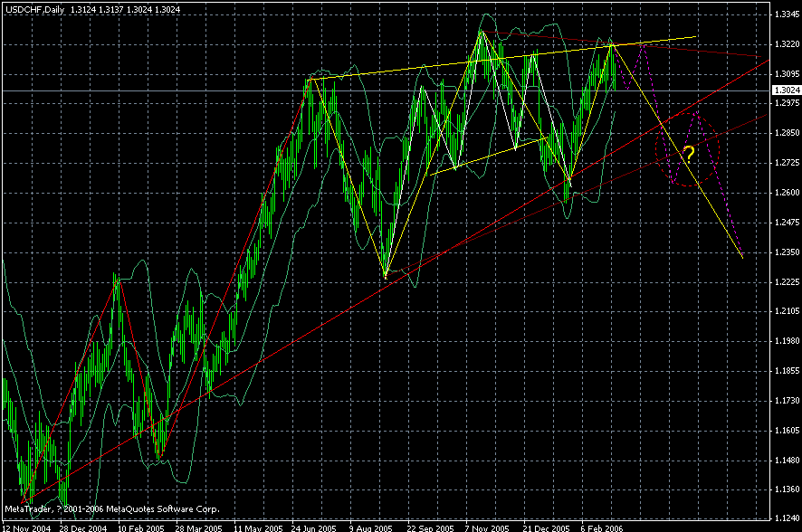Click the 21 Dec 2005 date label
Image resolution: width=802 pixels, height=532 pixels.
click(x=546, y=527)
